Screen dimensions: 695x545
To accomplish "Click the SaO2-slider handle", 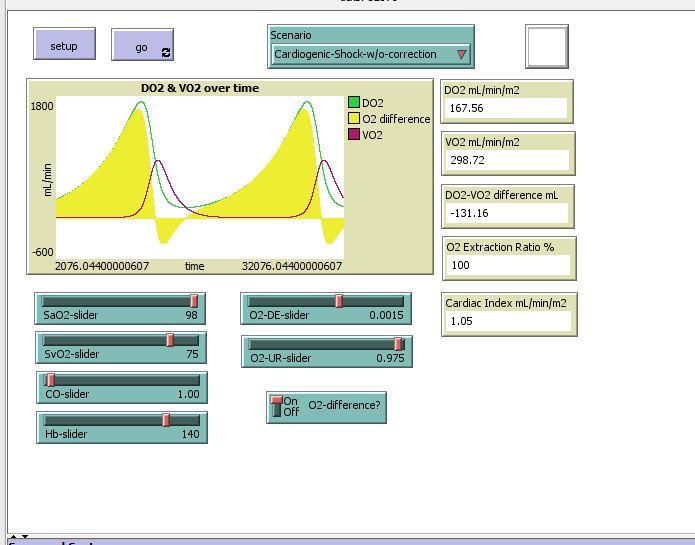I will point(194,301).
